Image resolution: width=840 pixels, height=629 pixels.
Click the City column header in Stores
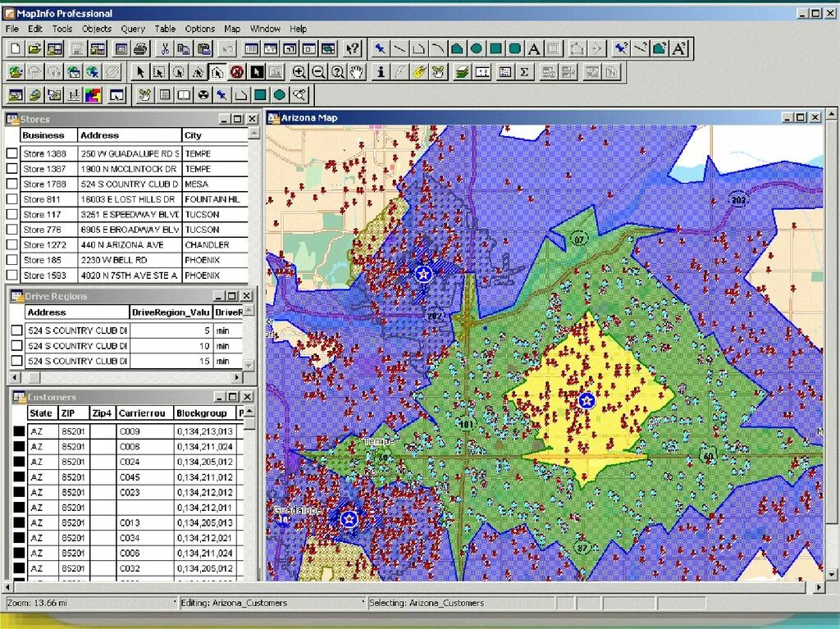point(215,135)
